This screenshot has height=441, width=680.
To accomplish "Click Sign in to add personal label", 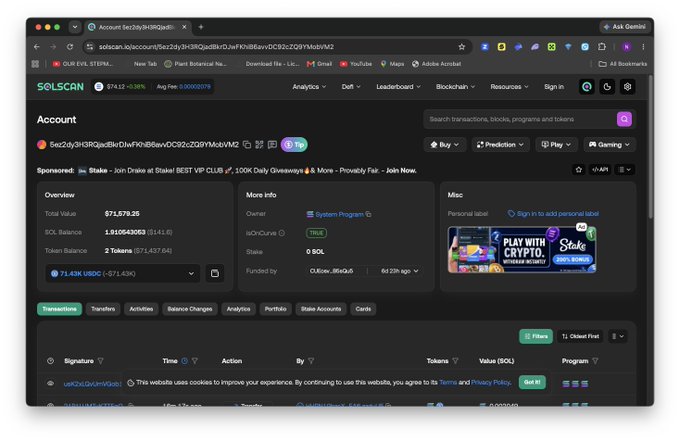I will coord(557,213).
